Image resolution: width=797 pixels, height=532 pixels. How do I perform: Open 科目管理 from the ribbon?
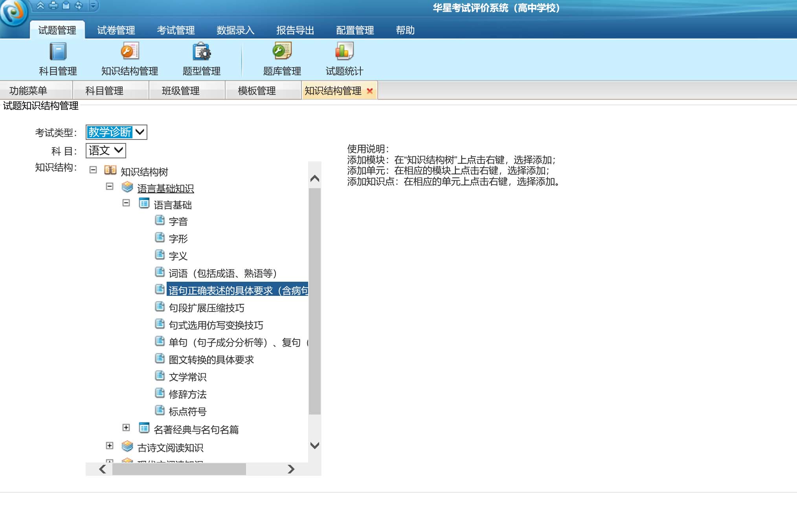point(58,60)
